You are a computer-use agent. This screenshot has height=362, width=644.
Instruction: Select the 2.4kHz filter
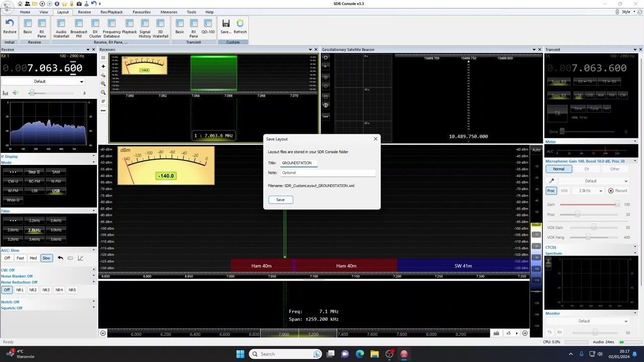coord(56,221)
